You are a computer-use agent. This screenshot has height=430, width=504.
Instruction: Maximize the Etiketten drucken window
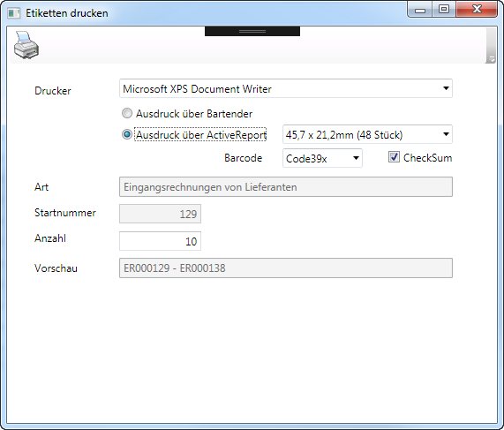(444, 9)
